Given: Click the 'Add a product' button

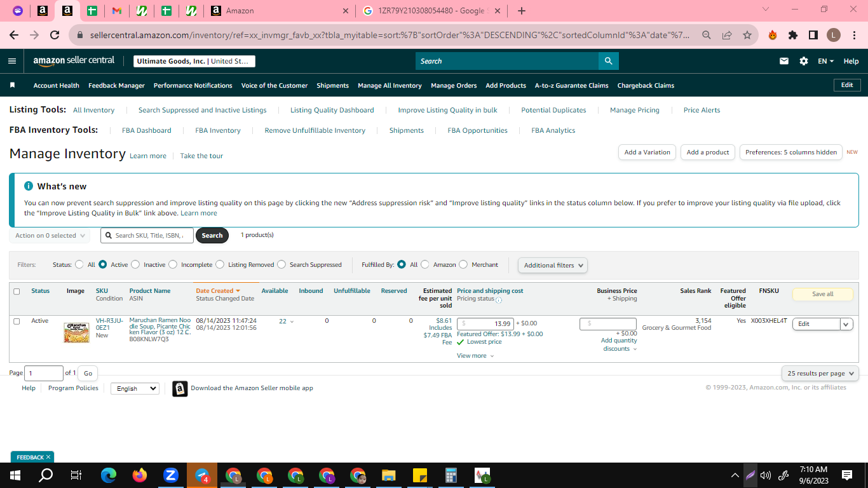Looking at the screenshot, I should click(708, 152).
